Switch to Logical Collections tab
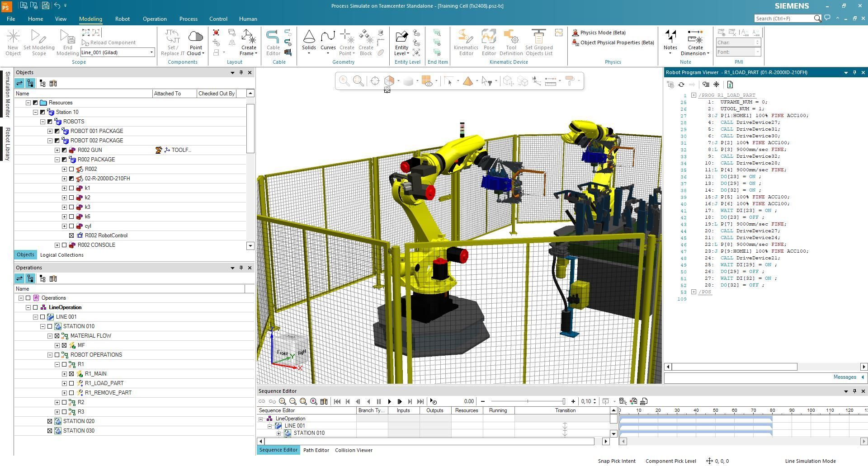868x466 pixels. [x=61, y=255]
